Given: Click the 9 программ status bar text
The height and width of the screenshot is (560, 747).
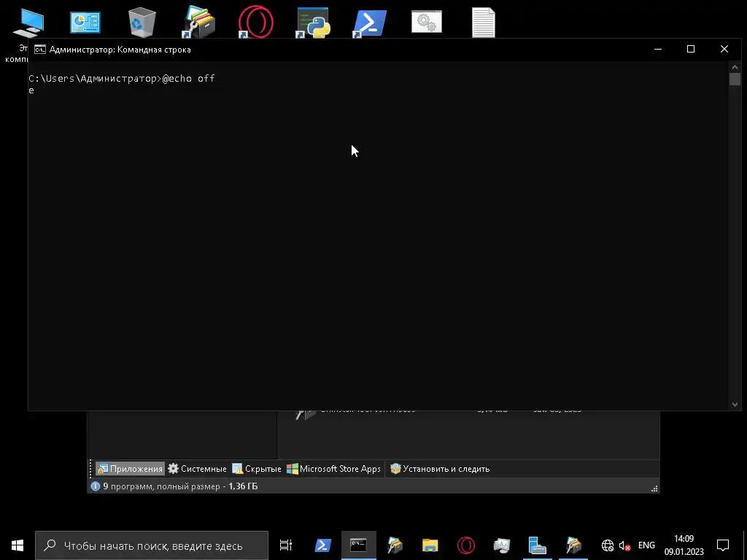Looking at the screenshot, I should click(x=181, y=486).
